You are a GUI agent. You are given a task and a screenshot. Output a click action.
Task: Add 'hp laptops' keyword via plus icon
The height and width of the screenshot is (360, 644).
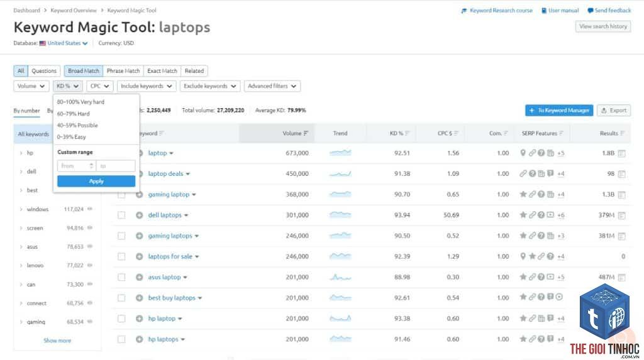139,339
